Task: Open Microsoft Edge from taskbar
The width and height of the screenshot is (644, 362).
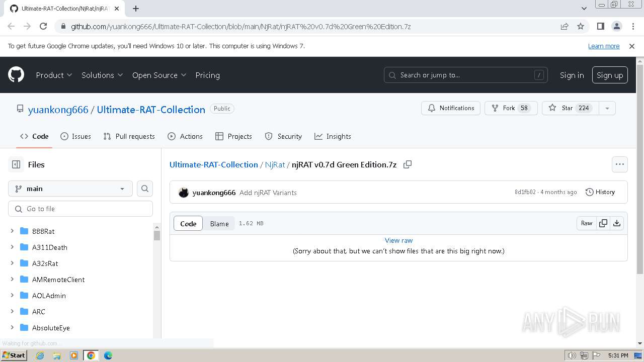Action: [108, 355]
